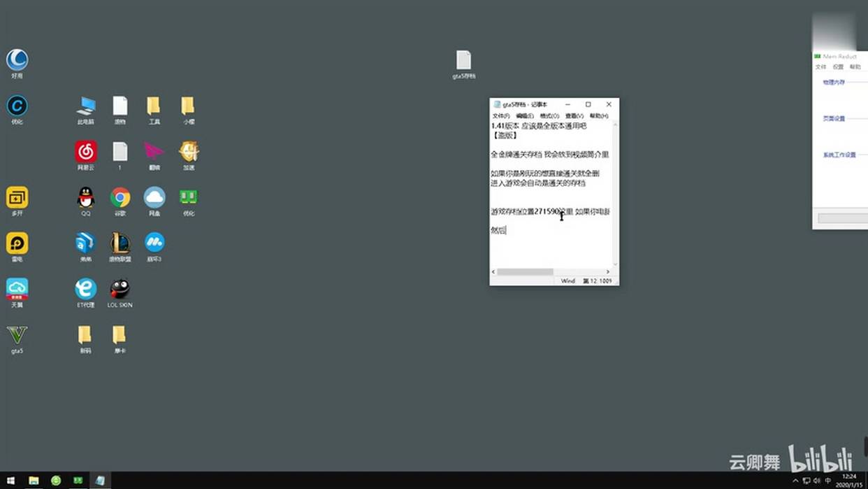Launch League of Legends desktop icon
868x489 pixels.
(x=120, y=243)
